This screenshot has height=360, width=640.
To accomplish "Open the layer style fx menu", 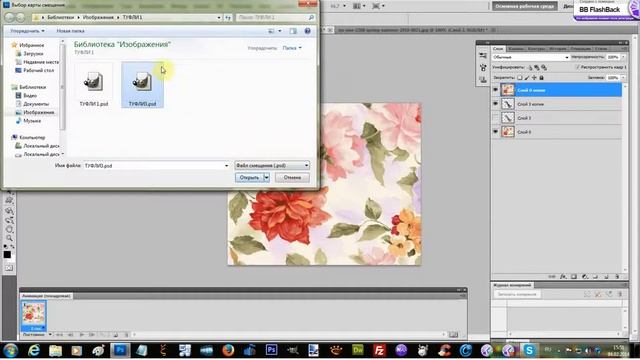I will (563, 276).
